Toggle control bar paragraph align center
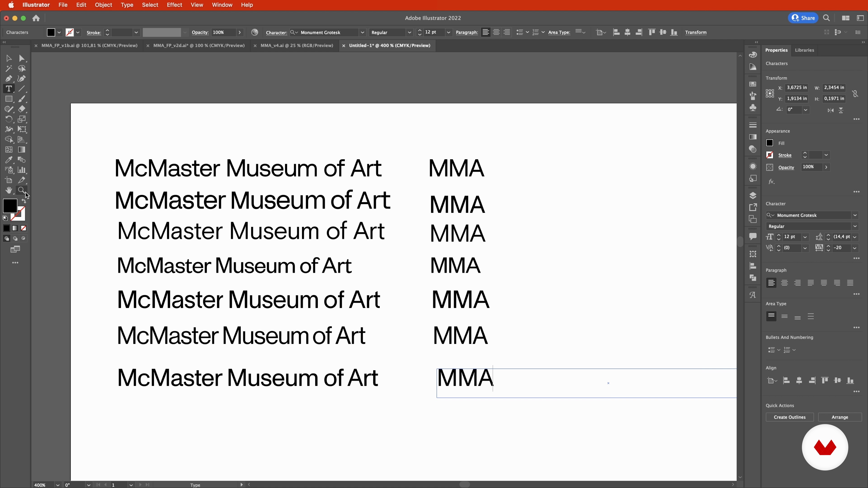The height and width of the screenshot is (488, 868). (496, 32)
